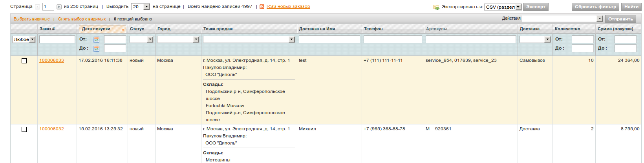Sort by Доставка на Имя column header

(x=317, y=29)
